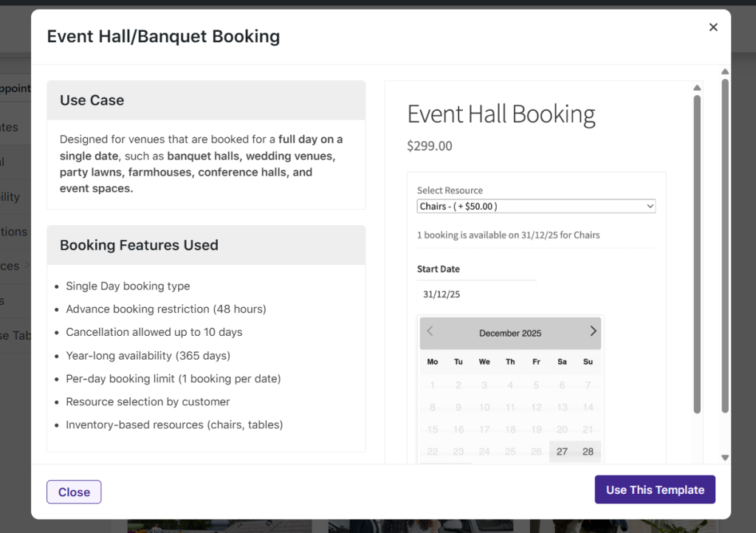Click the Close button
This screenshot has height=533, width=756.
(74, 492)
